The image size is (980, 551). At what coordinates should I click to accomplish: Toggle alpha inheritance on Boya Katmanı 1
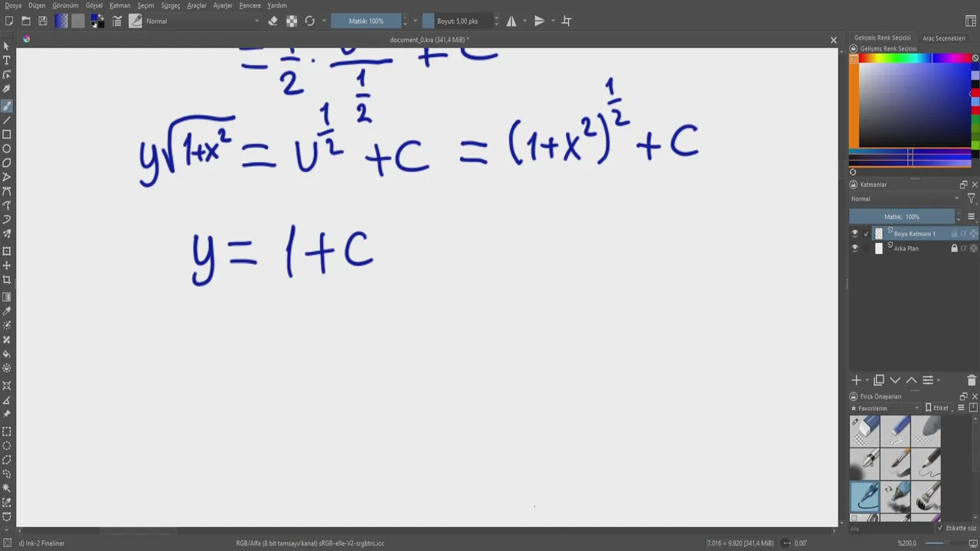click(x=964, y=233)
